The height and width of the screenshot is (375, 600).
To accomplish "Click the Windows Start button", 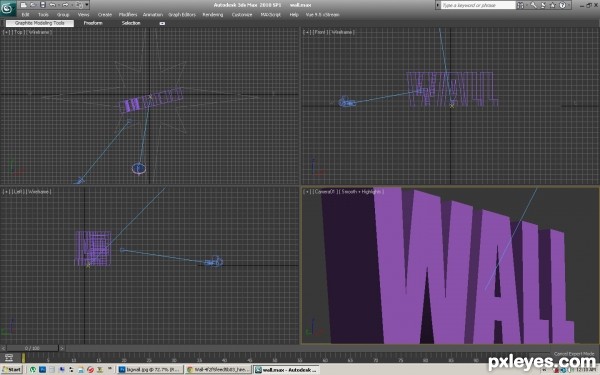I will [12, 370].
